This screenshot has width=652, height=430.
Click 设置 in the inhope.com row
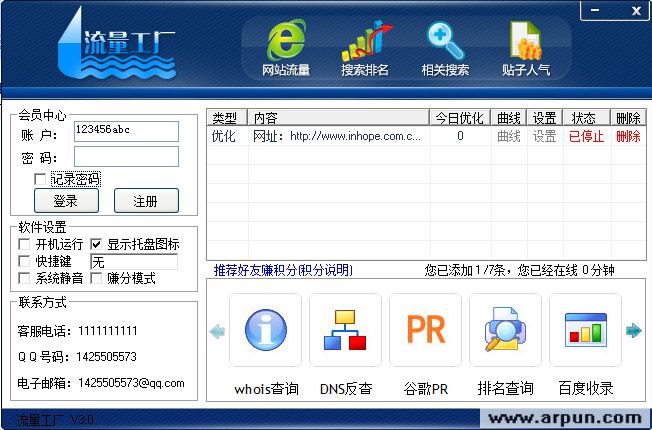[544, 136]
